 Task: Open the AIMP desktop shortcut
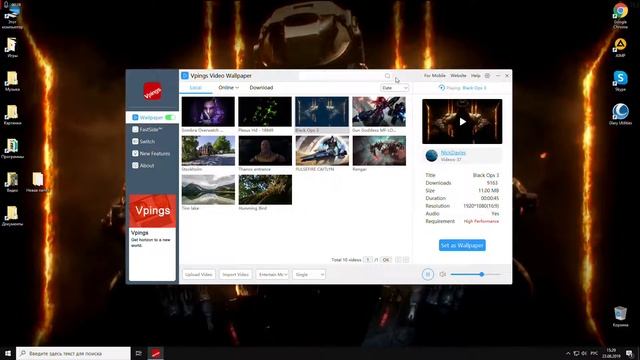[620, 48]
